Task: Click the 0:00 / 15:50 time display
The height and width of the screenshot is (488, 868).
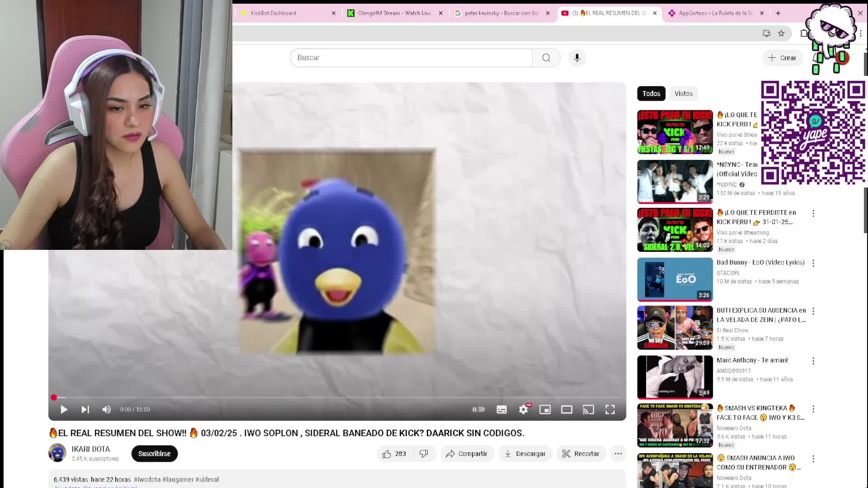Action: (x=135, y=409)
